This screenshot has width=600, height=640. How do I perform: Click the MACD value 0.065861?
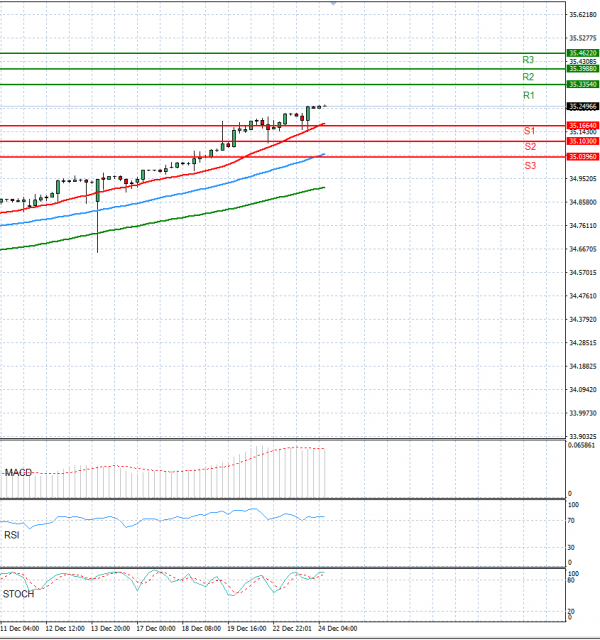pos(581,445)
